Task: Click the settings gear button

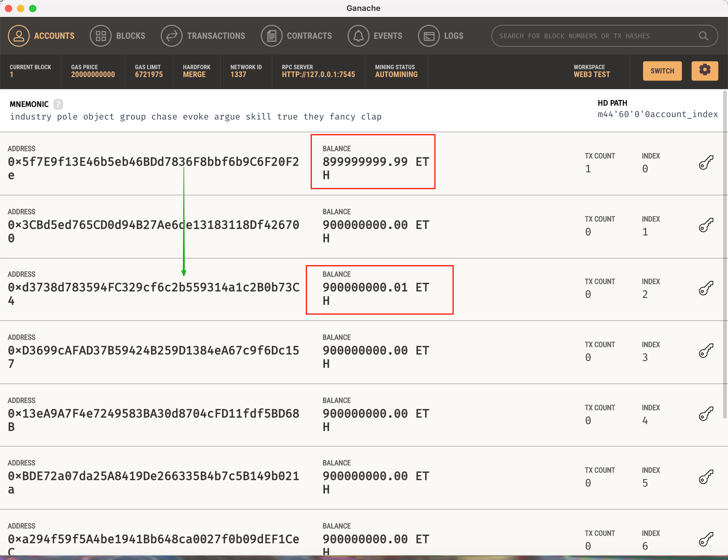Action: click(x=704, y=71)
